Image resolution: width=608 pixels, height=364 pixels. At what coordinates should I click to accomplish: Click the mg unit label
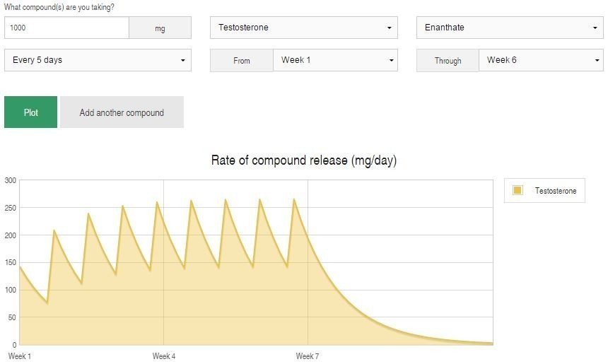(x=160, y=28)
